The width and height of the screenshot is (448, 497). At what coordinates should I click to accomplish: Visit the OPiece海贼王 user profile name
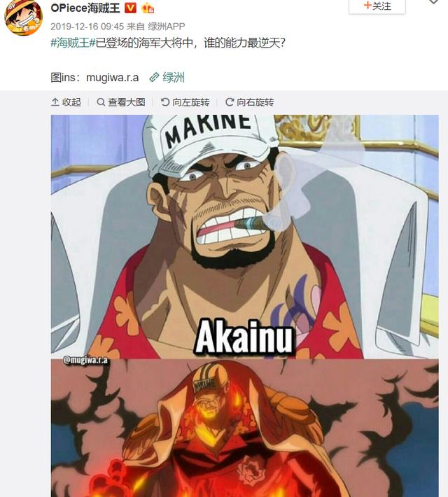85,8
